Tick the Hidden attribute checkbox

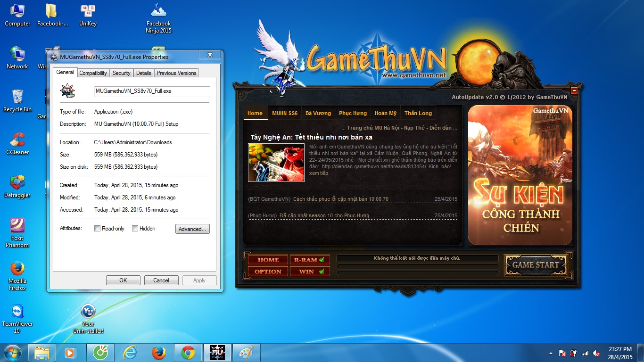click(x=135, y=229)
